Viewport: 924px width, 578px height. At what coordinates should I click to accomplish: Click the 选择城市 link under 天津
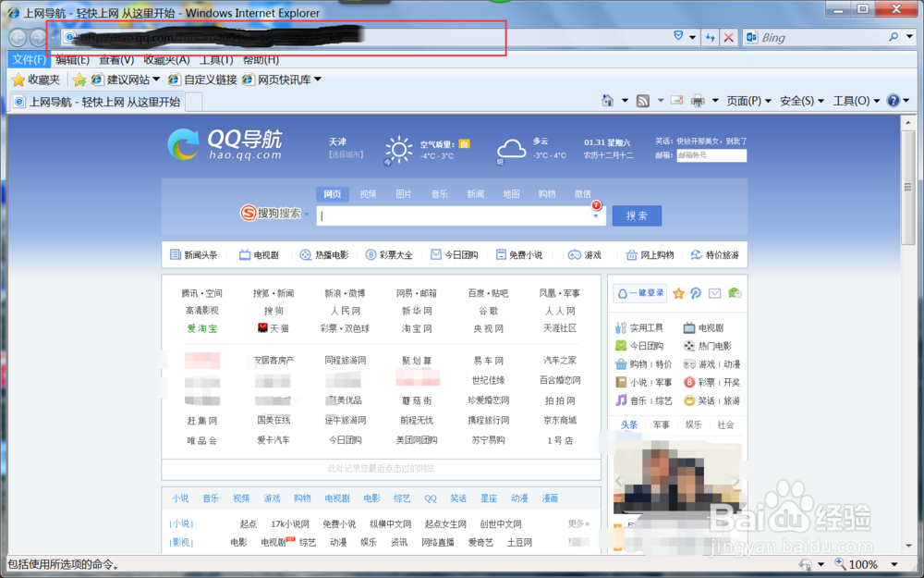346,154
